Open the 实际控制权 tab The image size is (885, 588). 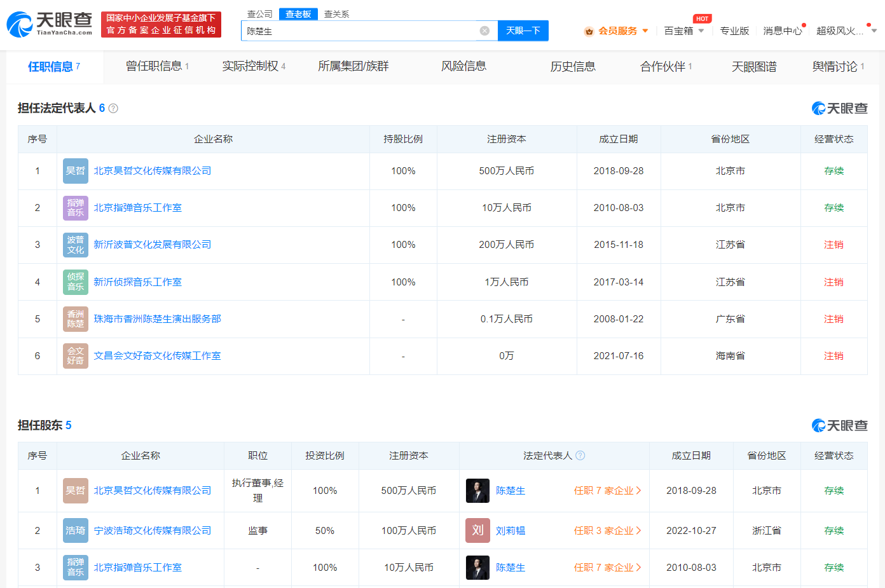click(x=254, y=66)
